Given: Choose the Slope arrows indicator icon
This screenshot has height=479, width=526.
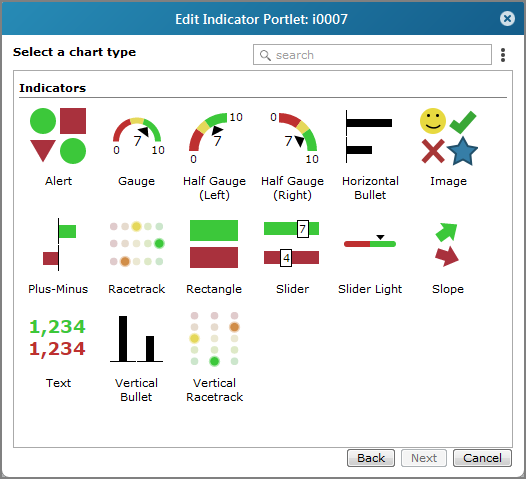Looking at the screenshot, I should [447, 245].
